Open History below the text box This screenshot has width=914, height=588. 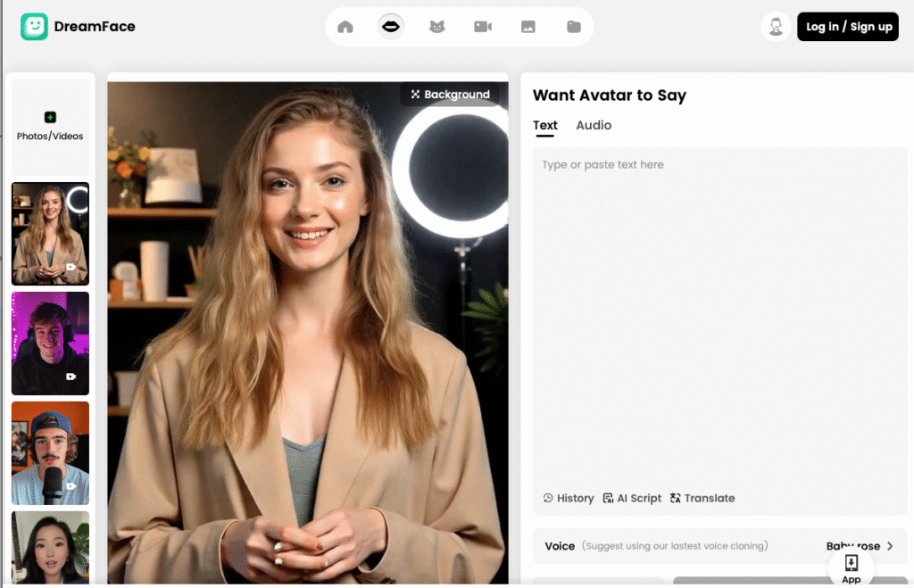pyautogui.click(x=569, y=499)
